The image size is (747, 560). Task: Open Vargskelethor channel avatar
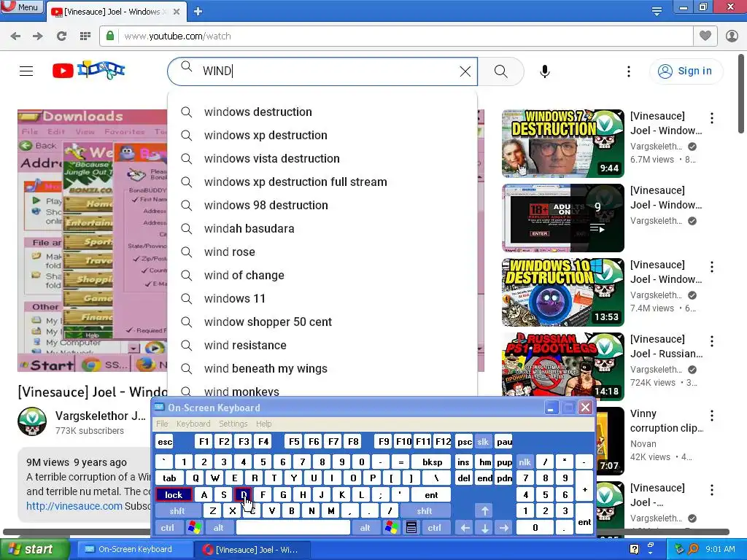(x=32, y=421)
